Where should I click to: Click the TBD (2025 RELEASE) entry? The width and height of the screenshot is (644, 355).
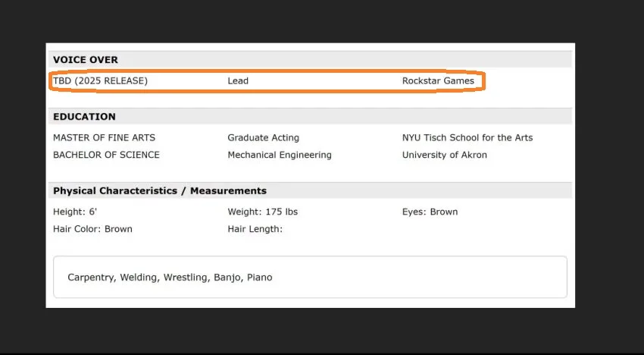[100, 80]
